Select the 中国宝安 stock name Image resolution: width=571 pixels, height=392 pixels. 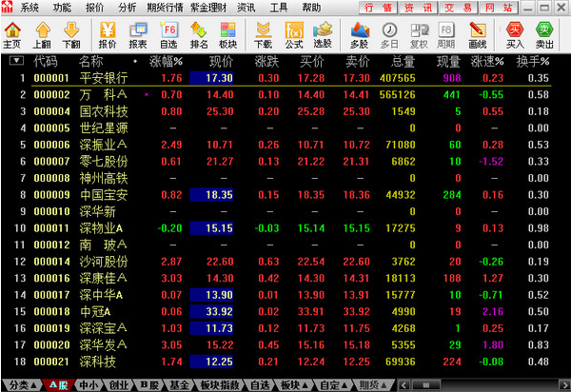click(104, 195)
